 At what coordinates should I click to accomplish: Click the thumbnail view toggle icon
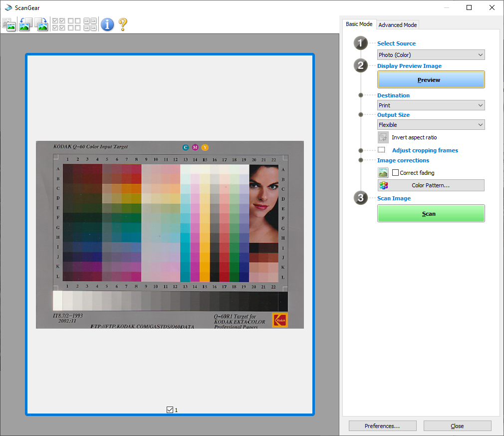9,24
